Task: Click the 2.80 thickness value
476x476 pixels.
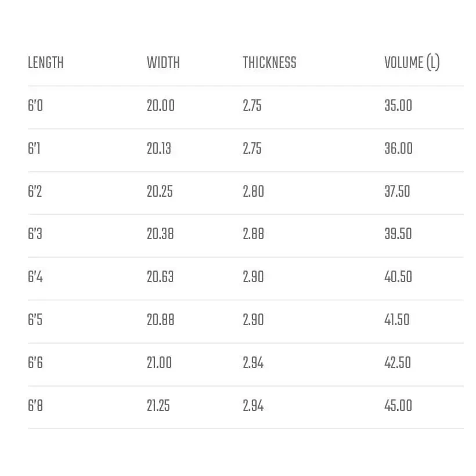Action: (x=253, y=192)
